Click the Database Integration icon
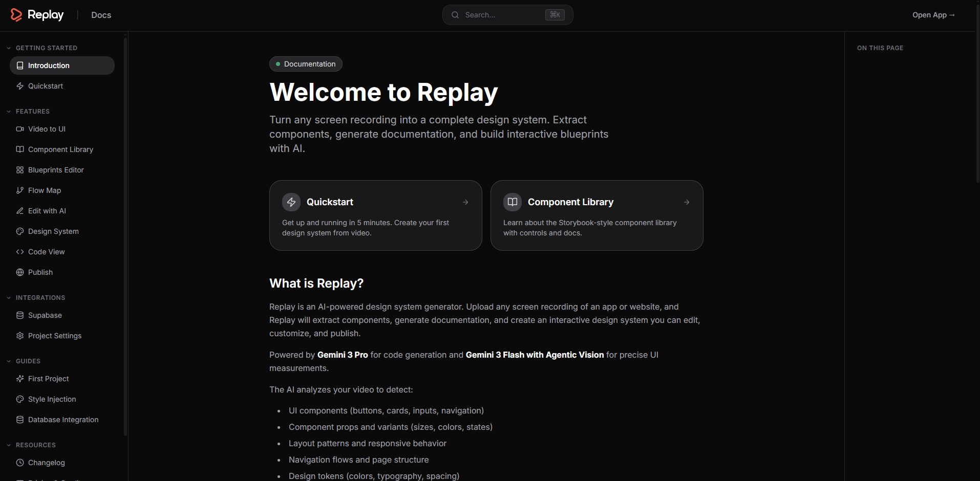Image resolution: width=980 pixels, height=481 pixels. click(20, 420)
